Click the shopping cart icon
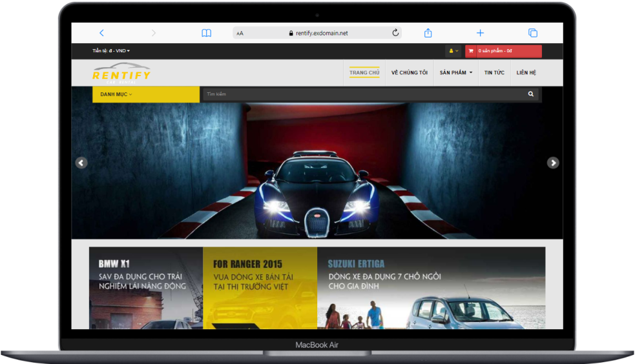Viewport: 635px width, 364px height. (x=471, y=51)
